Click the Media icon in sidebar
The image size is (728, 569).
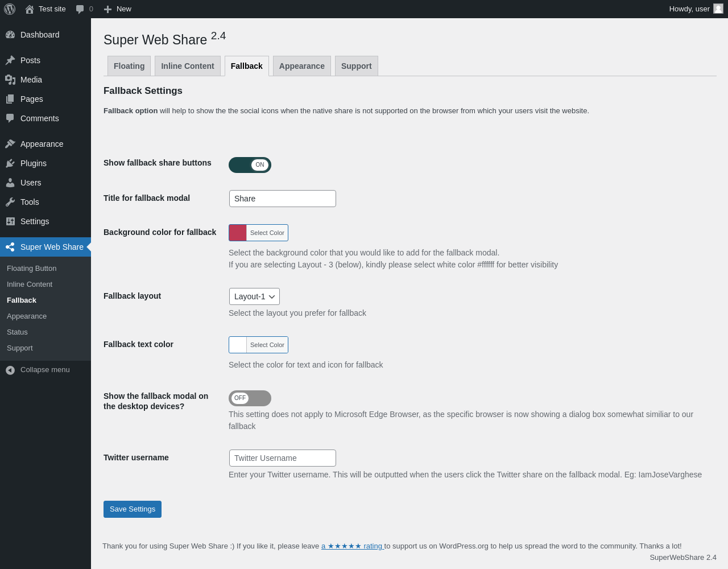pyautogui.click(x=10, y=80)
